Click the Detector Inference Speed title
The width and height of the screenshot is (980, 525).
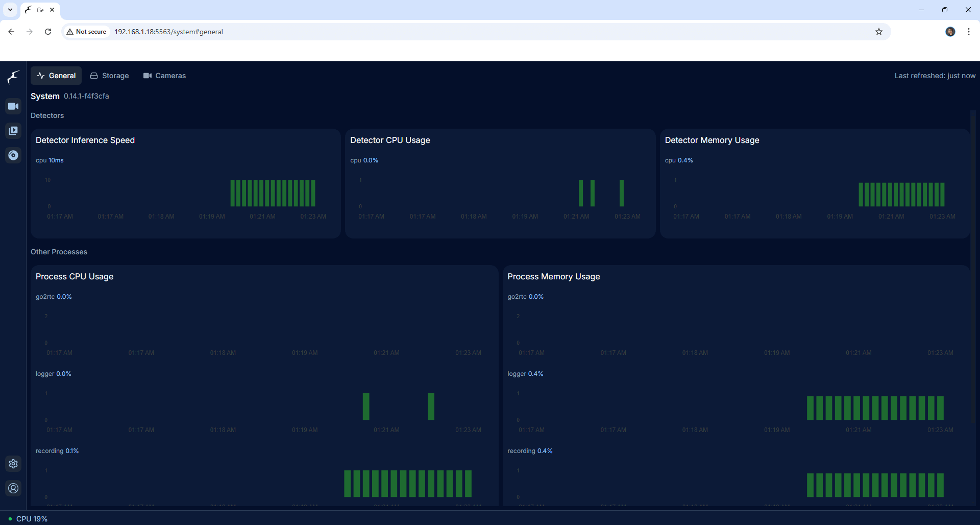(85, 140)
